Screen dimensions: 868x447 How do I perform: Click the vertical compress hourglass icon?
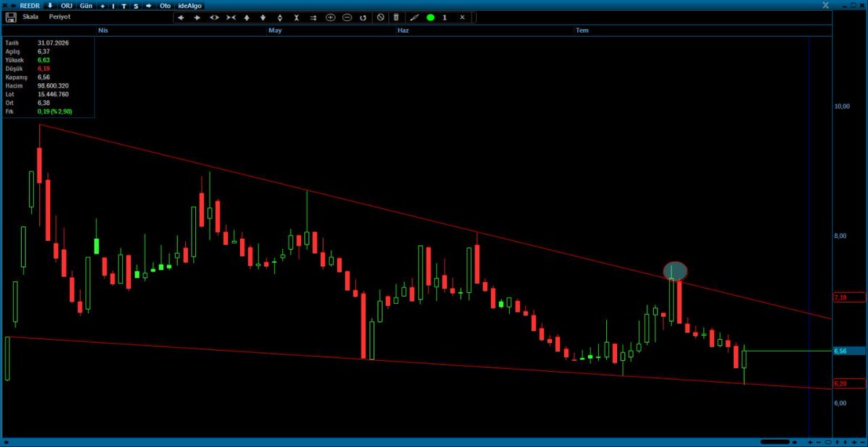[297, 17]
